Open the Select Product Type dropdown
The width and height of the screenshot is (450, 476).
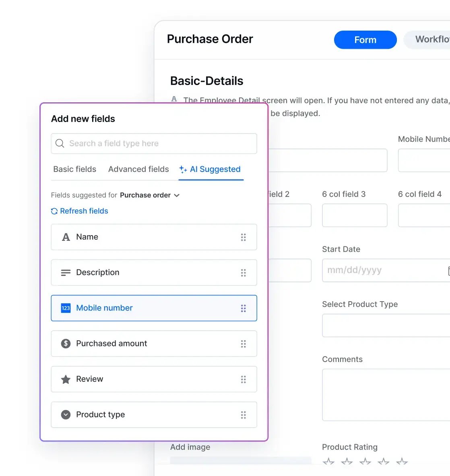click(x=386, y=325)
